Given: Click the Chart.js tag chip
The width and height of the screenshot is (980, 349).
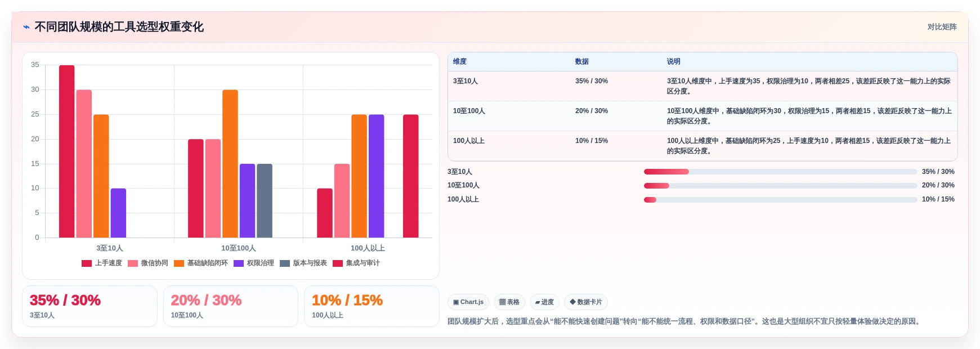Looking at the screenshot, I should pos(468,302).
